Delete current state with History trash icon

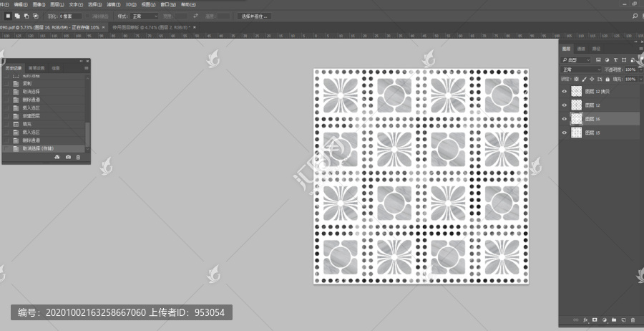click(x=78, y=157)
